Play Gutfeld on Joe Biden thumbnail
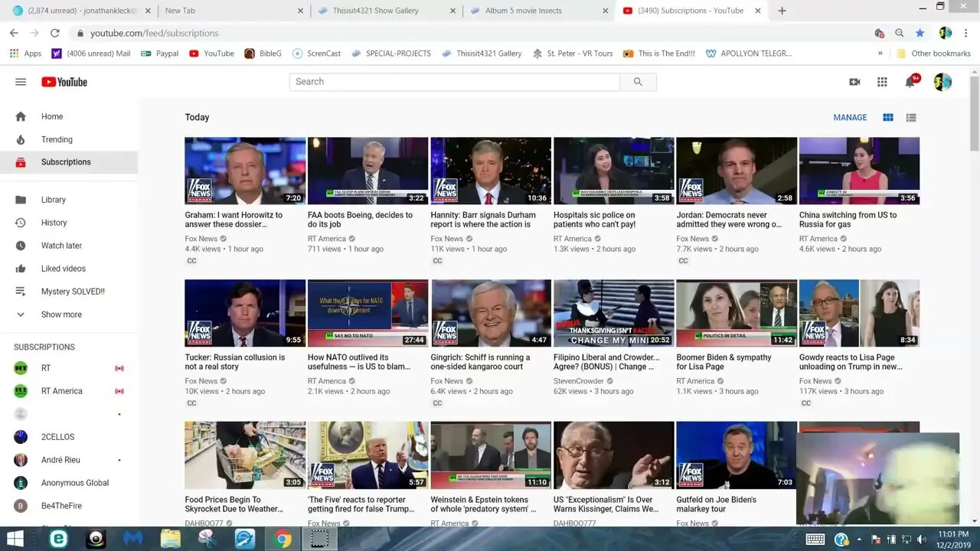This screenshot has width=980, height=551. click(x=737, y=455)
